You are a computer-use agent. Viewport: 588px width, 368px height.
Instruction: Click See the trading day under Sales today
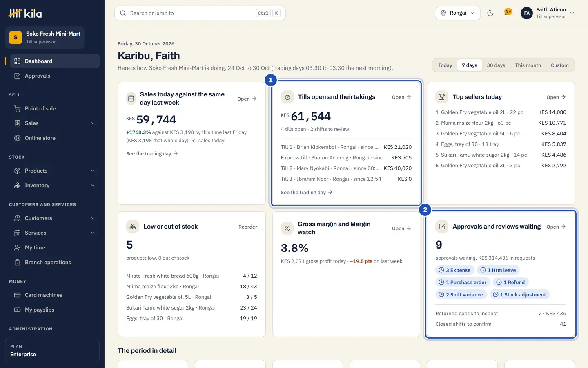coord(152,154)
